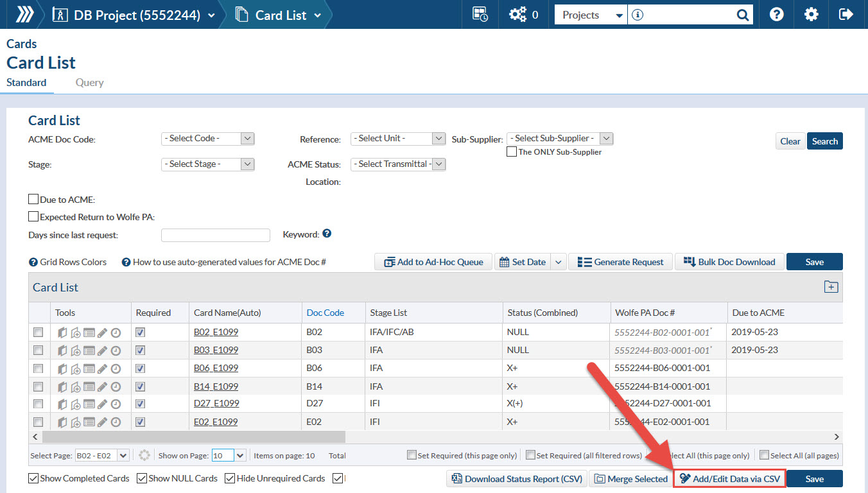
Task: Open the Settings gear icon
Action: pyautogui.click(x=812, y=14)
